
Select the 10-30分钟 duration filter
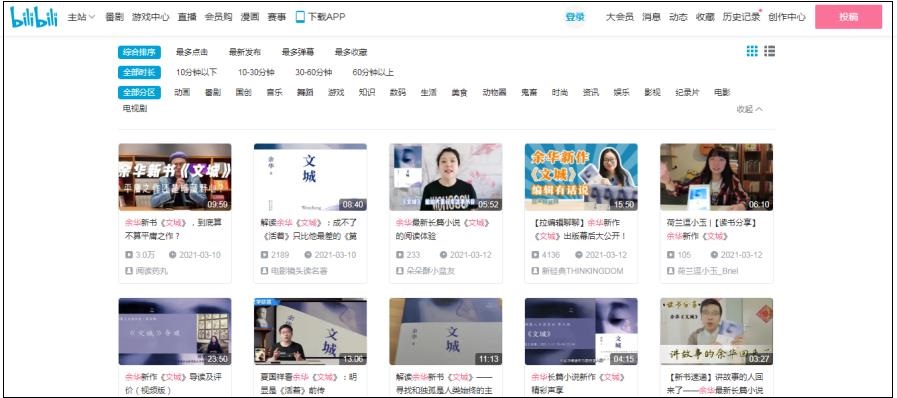256,73
